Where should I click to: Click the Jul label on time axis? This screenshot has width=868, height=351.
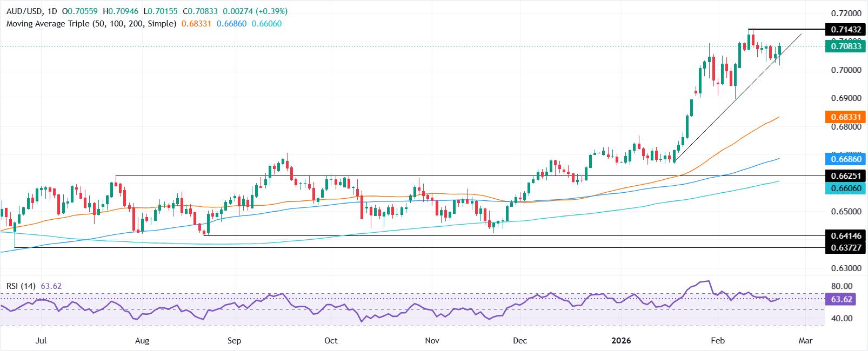40,341
